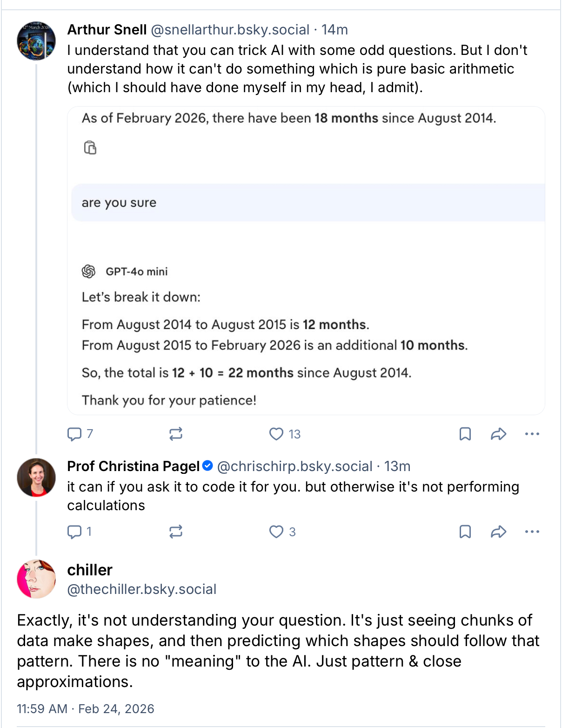Viewport: 562px width, 728px height.
Task: Open the @thechiller.bsky.social handle link
Action: tap(142, 589)
